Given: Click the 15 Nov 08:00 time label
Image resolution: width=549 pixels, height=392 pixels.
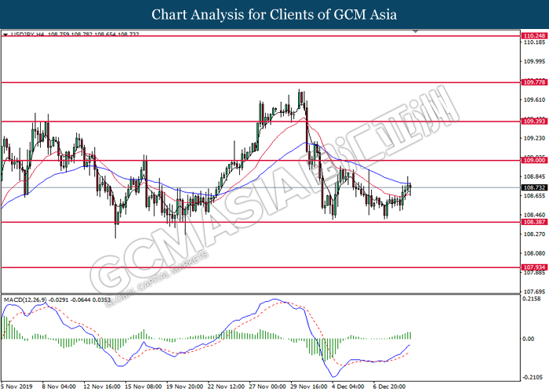Looking at the screenshot, I should pos(144,387).
